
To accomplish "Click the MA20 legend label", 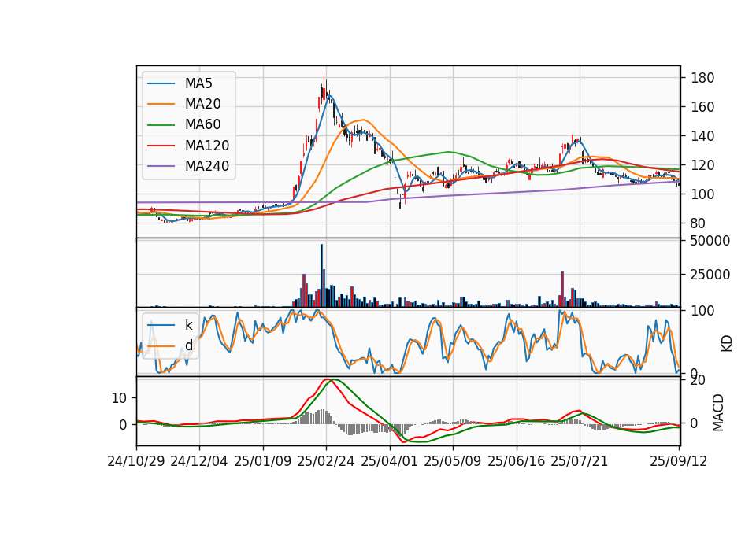I will [x=202, y=104].
